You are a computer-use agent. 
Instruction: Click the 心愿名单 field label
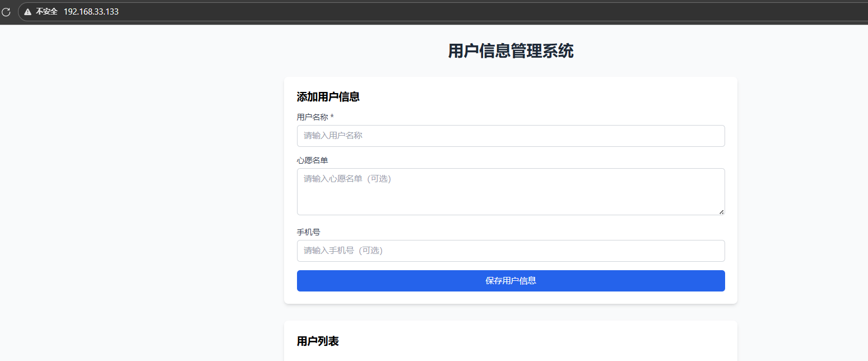(x=312, y=160)
